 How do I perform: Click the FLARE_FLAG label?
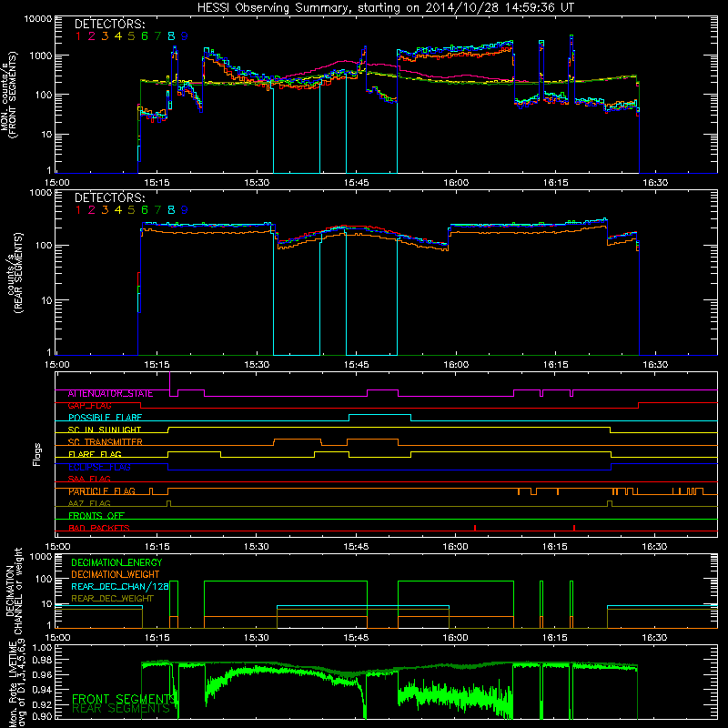point(95,454)
